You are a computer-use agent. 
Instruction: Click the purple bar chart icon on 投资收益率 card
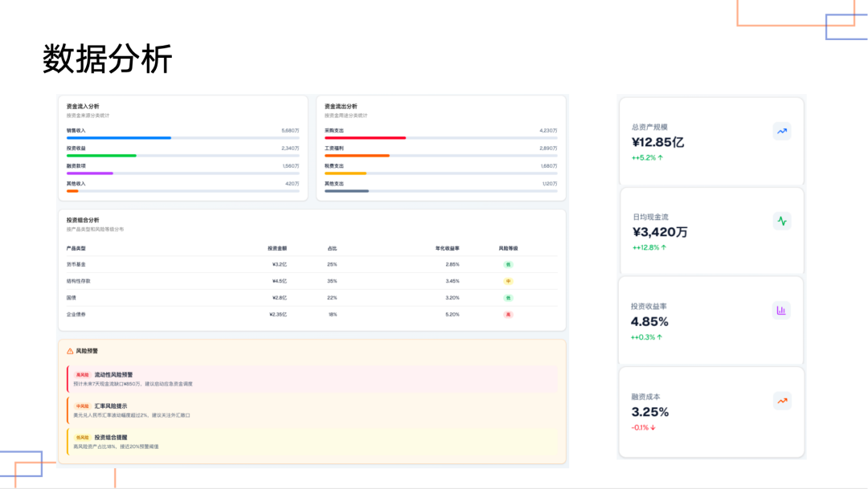781,310
